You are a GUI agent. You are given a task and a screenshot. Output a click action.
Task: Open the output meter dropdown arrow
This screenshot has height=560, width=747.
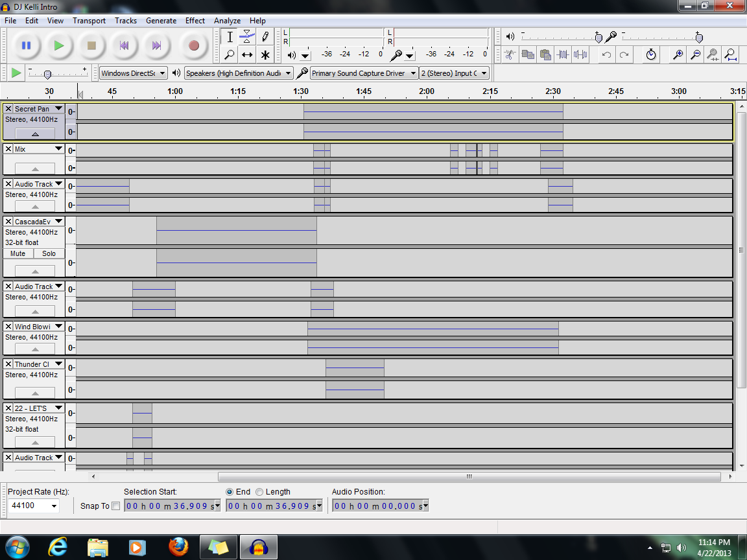[x=305, y=56]
